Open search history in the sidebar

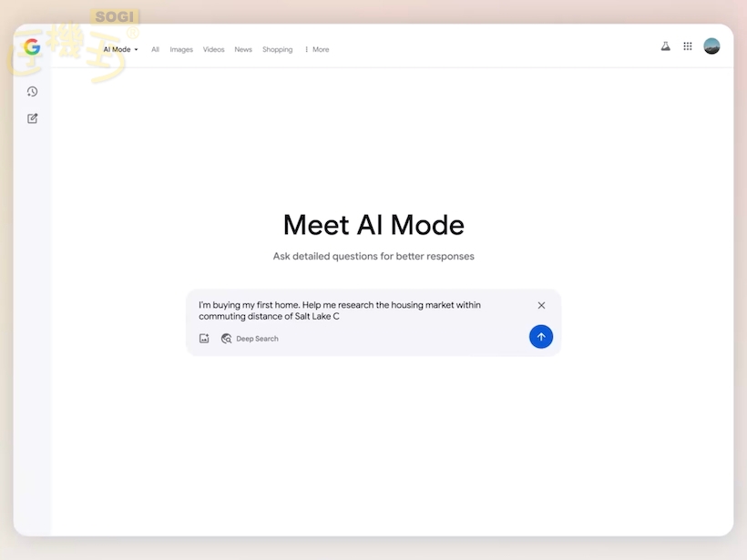[x=32, y=91]
